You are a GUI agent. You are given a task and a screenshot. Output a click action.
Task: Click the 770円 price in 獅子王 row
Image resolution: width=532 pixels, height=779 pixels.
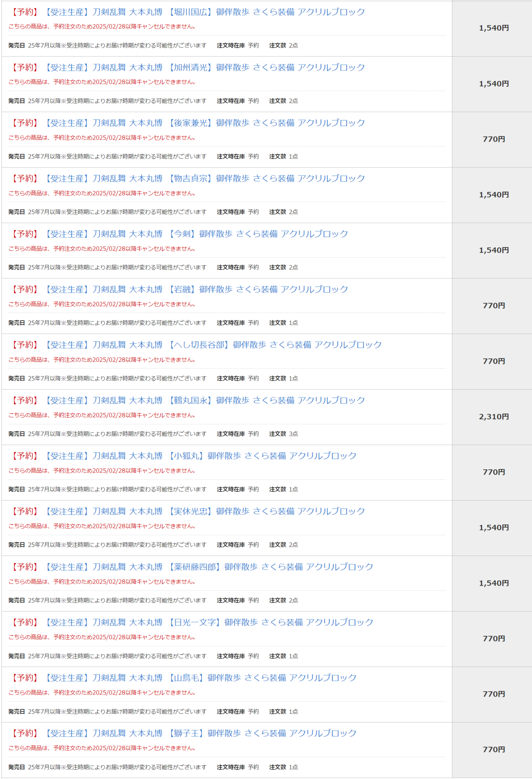click(494, 750)
